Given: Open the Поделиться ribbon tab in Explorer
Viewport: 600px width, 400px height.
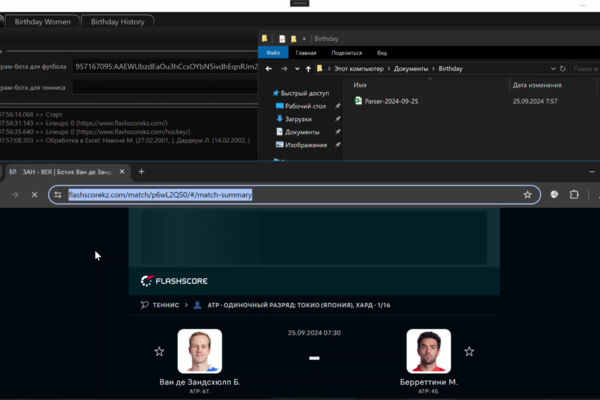Looking at the screenshot, I should (x=346, y=53).
